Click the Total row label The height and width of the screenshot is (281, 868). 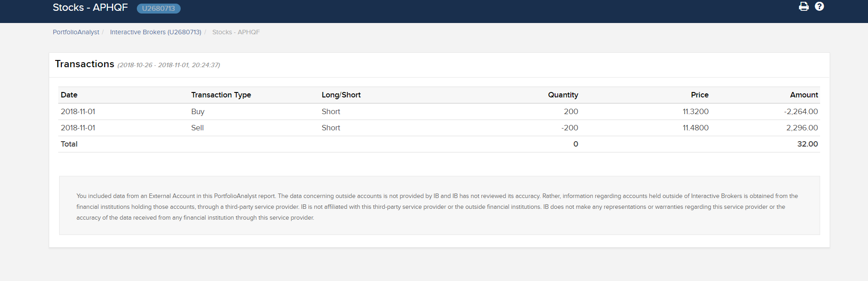pos(69,144)
